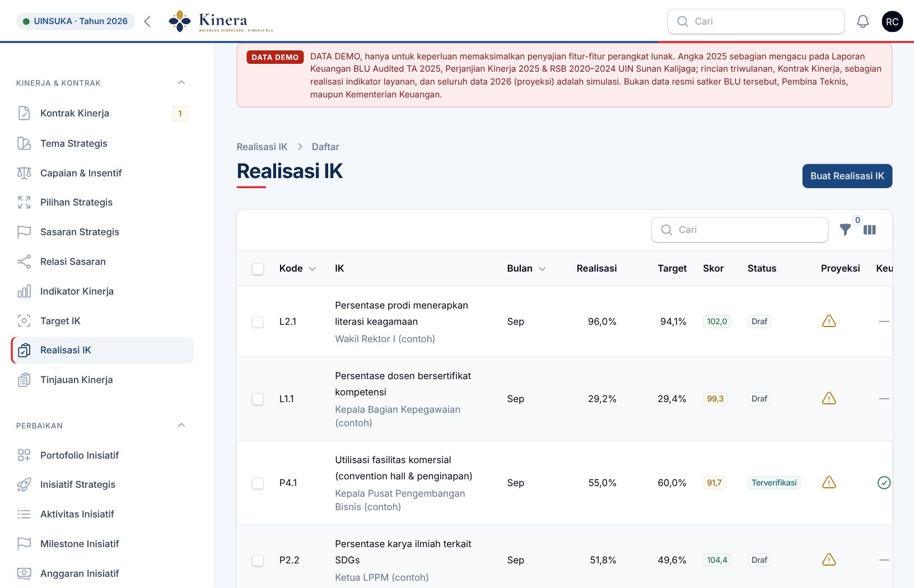Viewport: 914px width, 588px height.
Task: Click warning triangle in L2.1 row
Action: tap(829, 321)
